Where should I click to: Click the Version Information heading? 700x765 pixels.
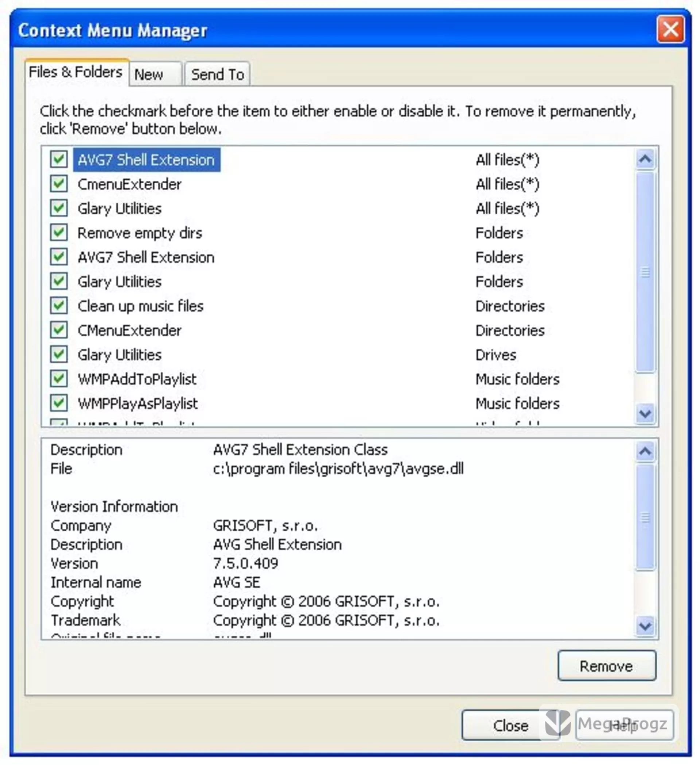tap(114, 507)
